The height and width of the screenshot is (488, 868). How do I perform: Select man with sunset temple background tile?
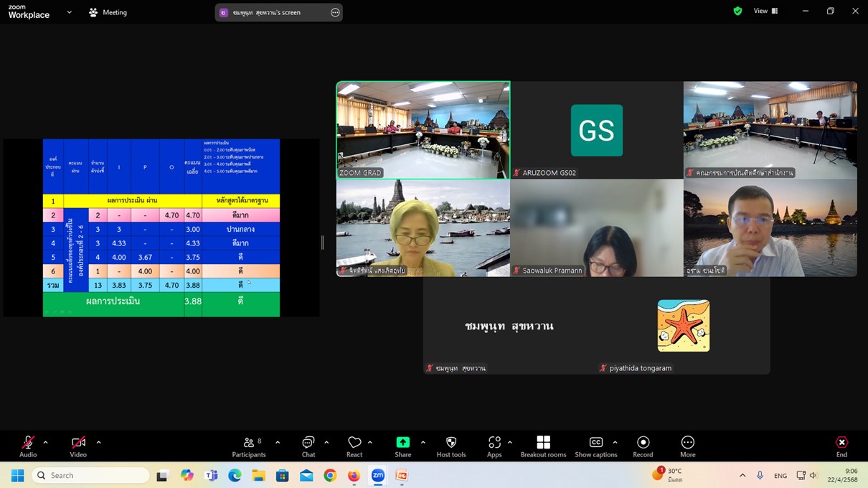click(770, 227)
